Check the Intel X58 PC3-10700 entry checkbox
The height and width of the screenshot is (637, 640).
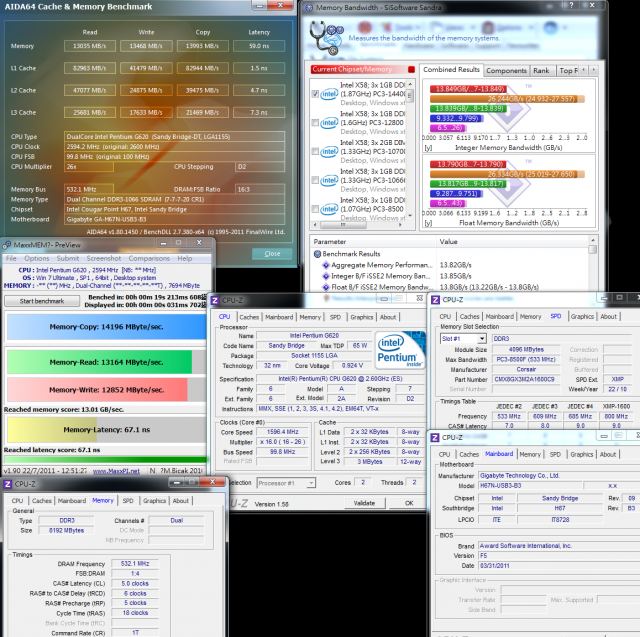pos(315,151)
